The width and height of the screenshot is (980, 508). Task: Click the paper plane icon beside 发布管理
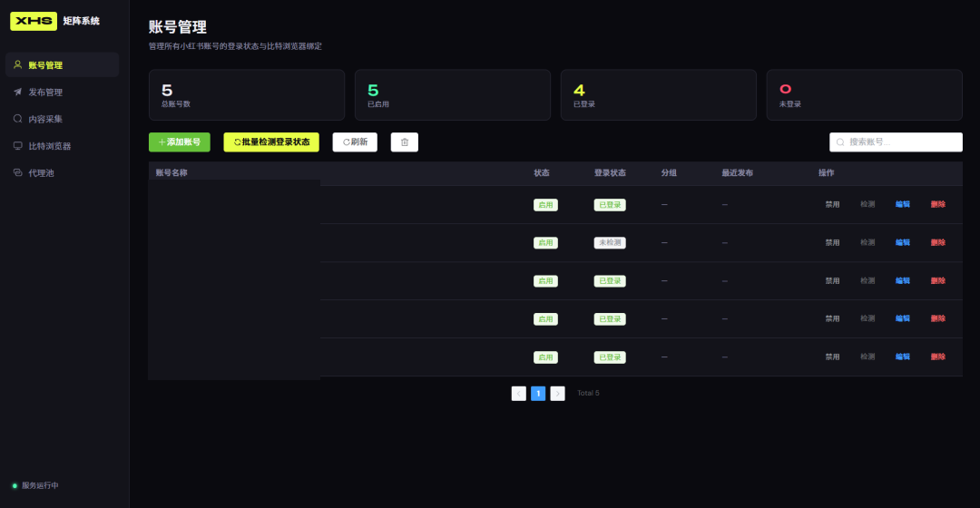click(17, 92)
